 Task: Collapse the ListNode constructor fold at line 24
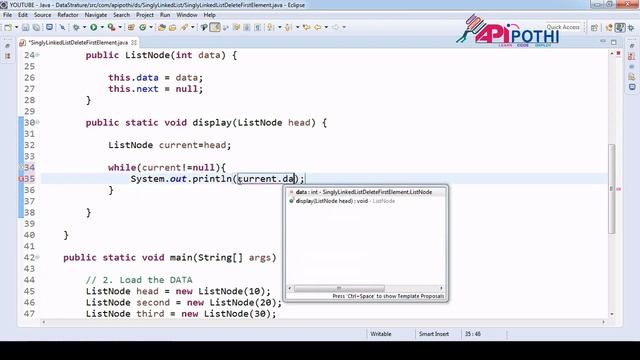[x=38, y=55]
